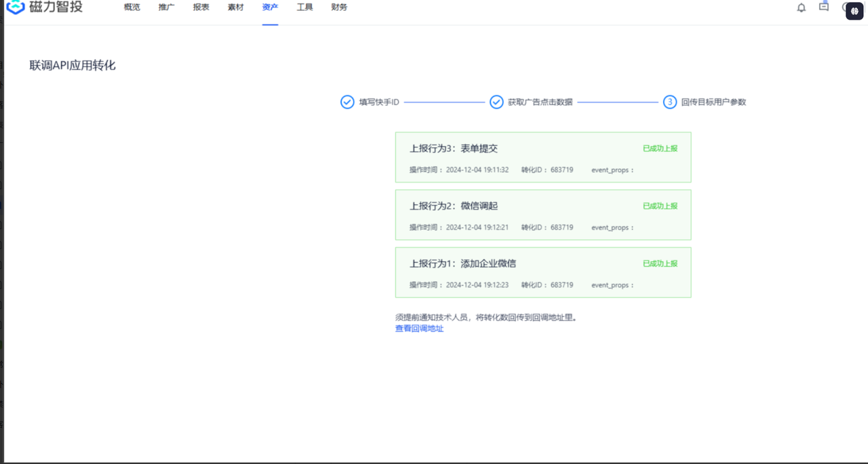This screenshot has height=464, width=868.
Task: Go to the 报表 tab
Action: (201, 7)
